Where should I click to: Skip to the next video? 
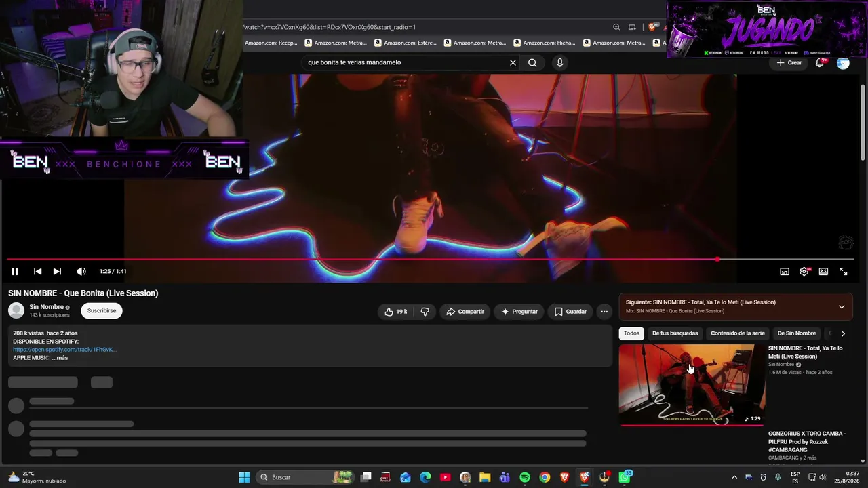click(57, 271)
